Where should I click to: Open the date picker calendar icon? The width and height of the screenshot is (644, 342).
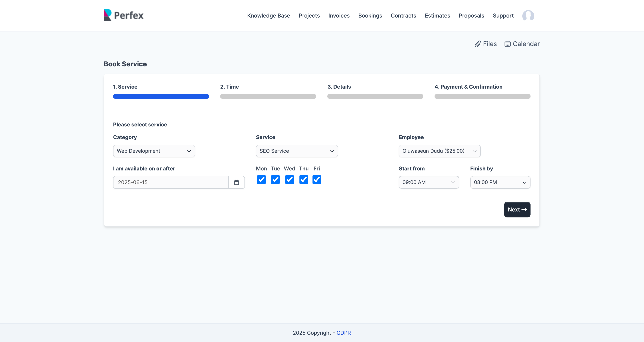pos(236,182)
